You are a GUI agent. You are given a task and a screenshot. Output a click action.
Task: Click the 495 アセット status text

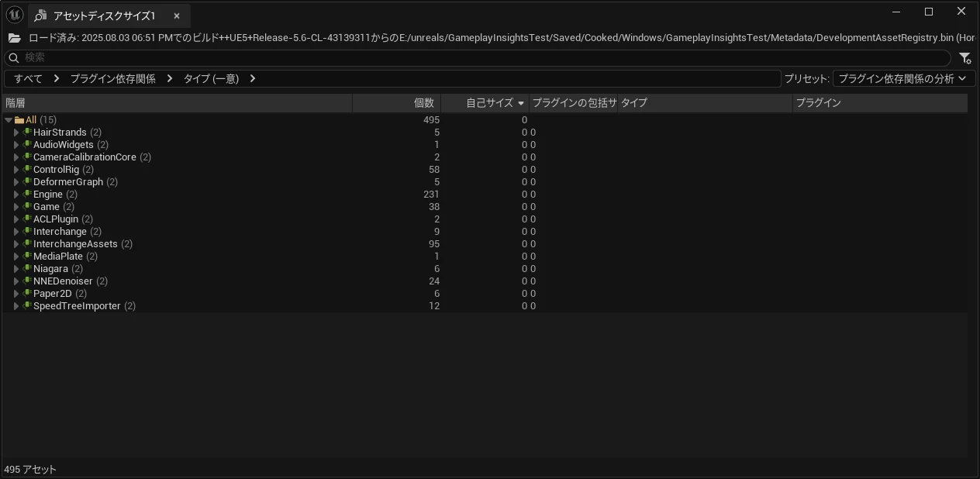[x=30, y=470]
